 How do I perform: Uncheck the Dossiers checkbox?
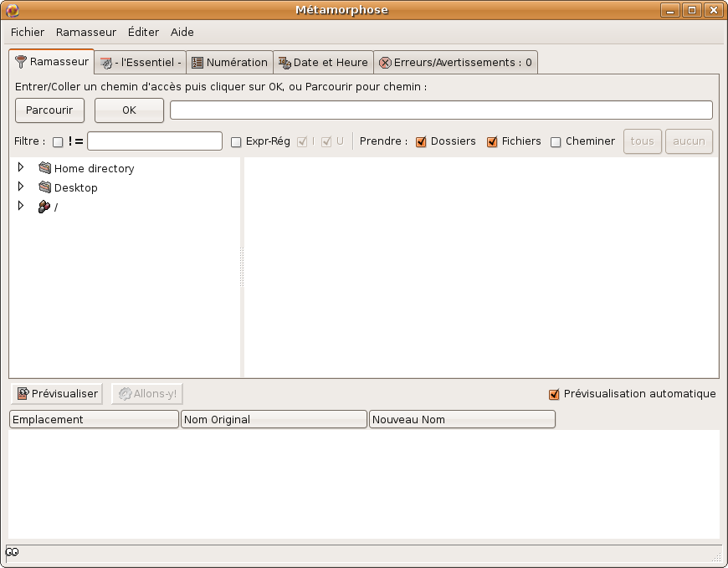(x=421, y=142)
